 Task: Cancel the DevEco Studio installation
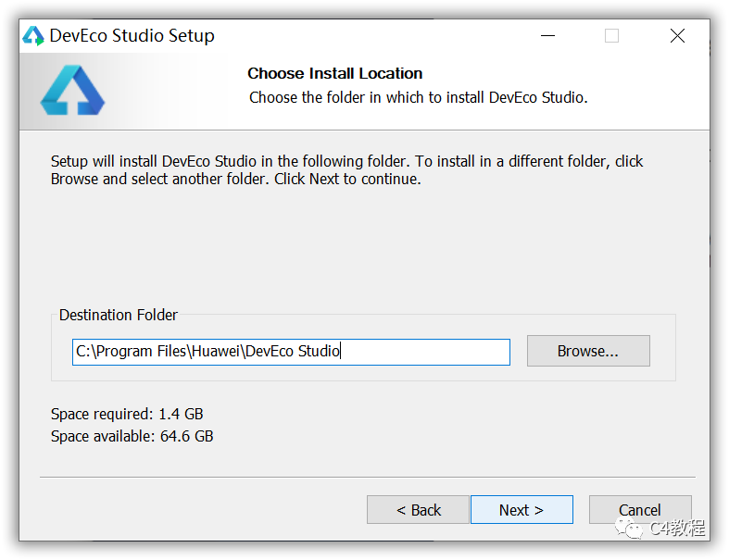coord(640,510)
